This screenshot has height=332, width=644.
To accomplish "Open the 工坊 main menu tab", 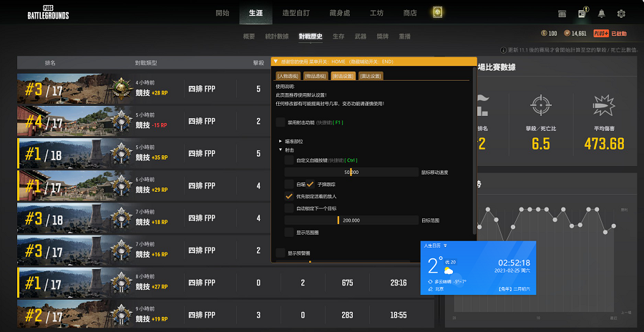I will point(376,13).
